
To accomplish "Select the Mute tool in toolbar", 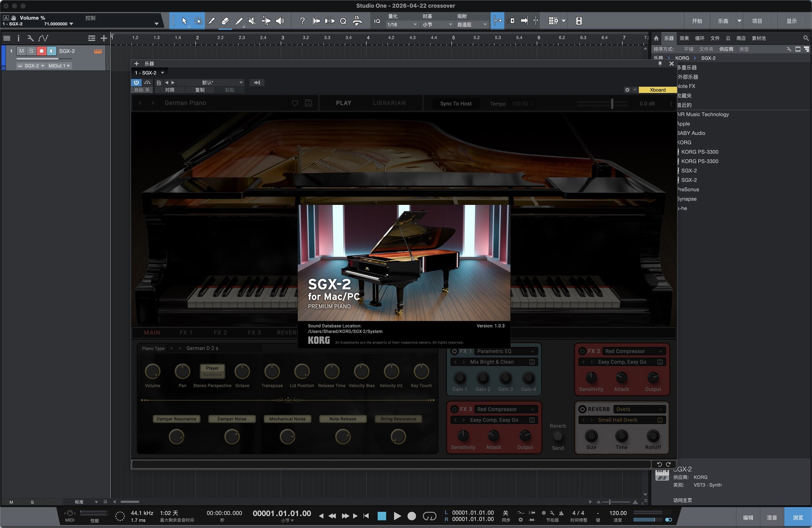I will click(252, 21).
